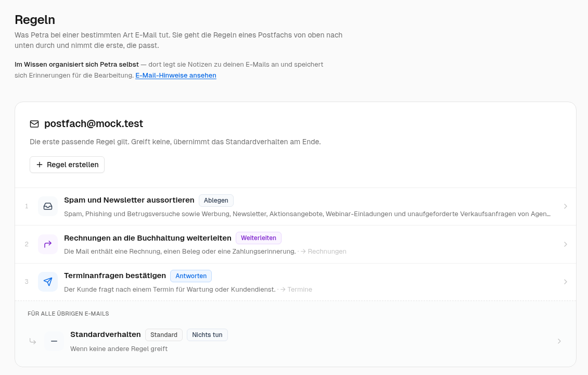This screenshot has width=588, height=375.
Task: Select the rule title Terminanfragen bestätigen
Action: click(x=115, y=276)
